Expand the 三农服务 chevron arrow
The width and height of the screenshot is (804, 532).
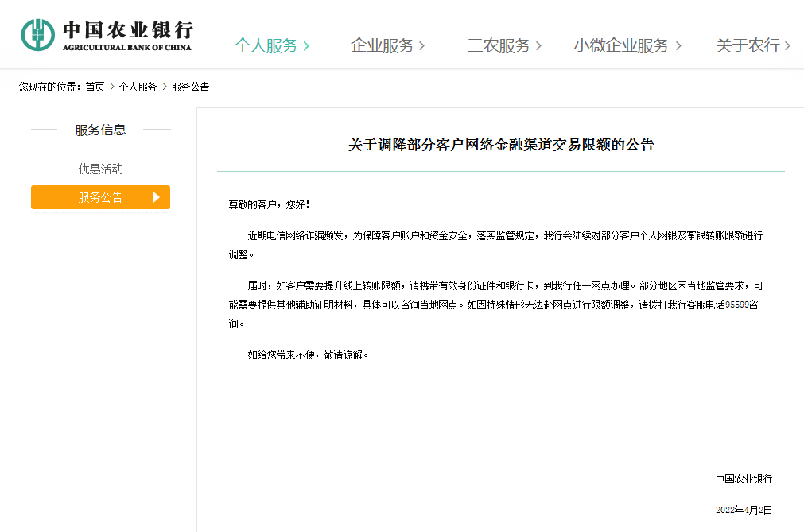538,46
